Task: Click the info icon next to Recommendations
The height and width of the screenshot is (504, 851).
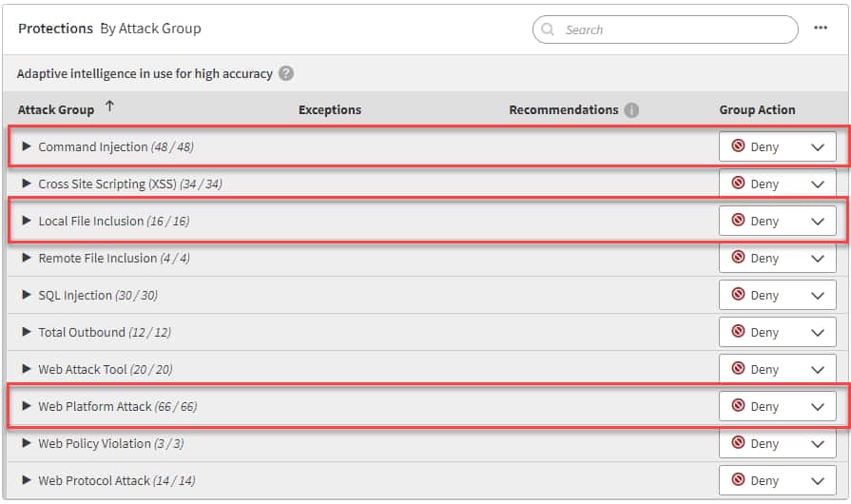Action: (631, 110)
